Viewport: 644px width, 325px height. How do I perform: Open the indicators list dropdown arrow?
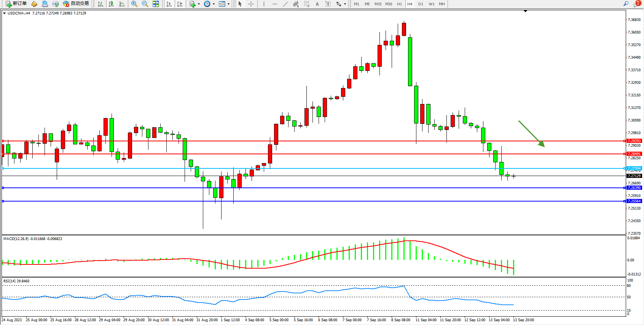pyautogui.click(x=199, y=4)
